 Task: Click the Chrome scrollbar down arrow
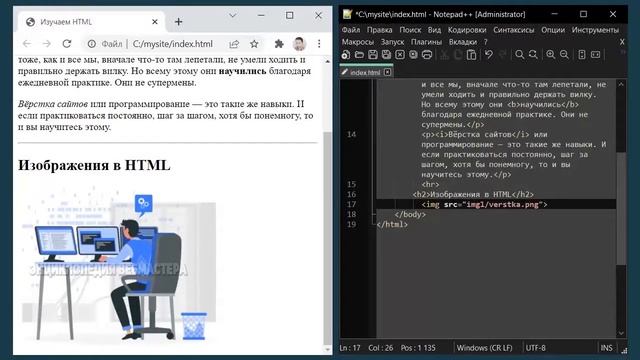pyautogui.click(x=327, y=350)
